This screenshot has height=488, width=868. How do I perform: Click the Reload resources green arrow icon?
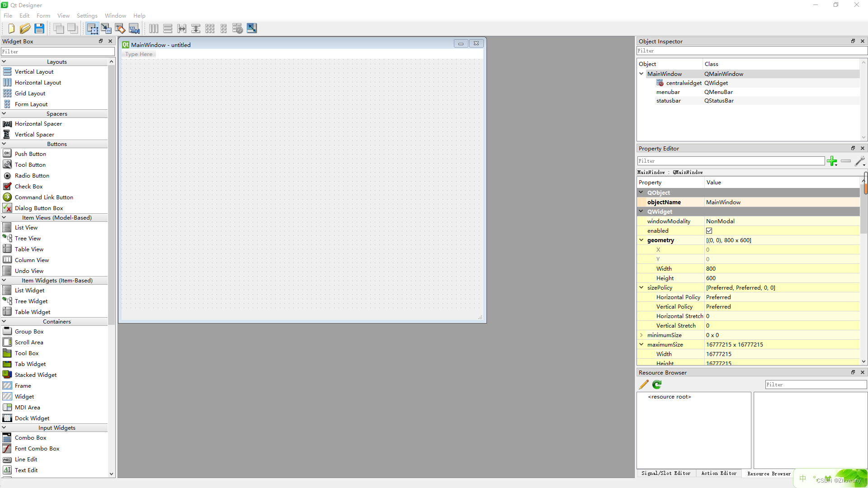(657, 385)
